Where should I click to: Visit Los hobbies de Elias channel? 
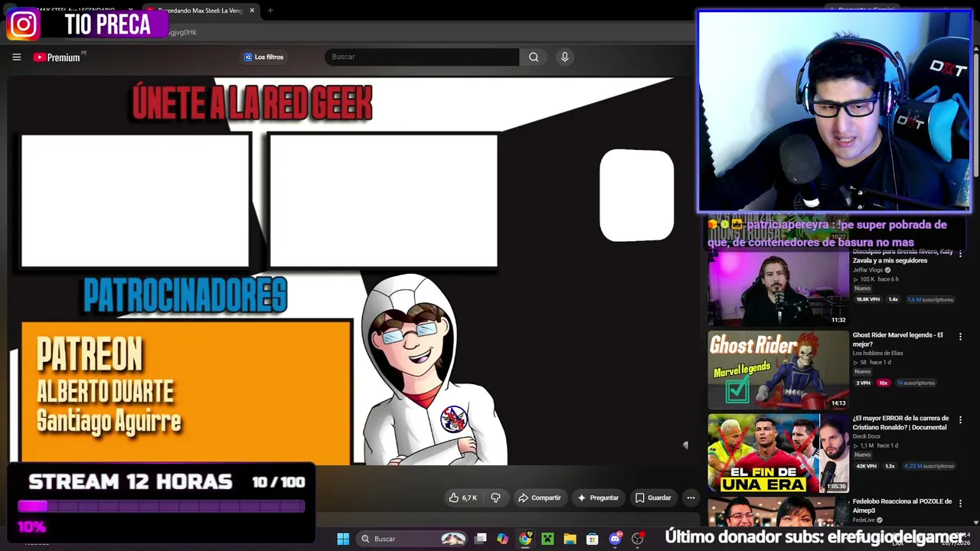click(x=878, y=353)
